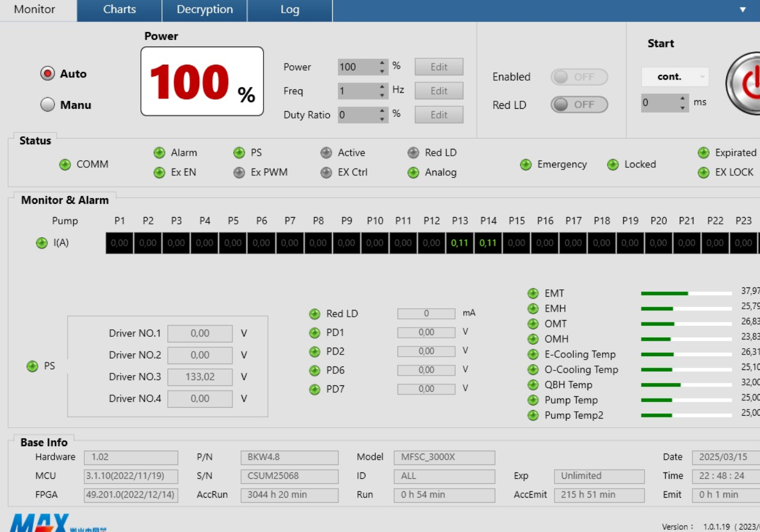Click the P14 pump current cell
760x532 pixels.
coord(488,243)
